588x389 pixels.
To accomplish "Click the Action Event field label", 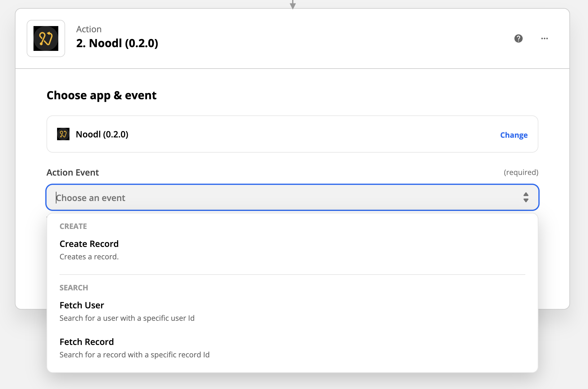I will pos(73,172).
